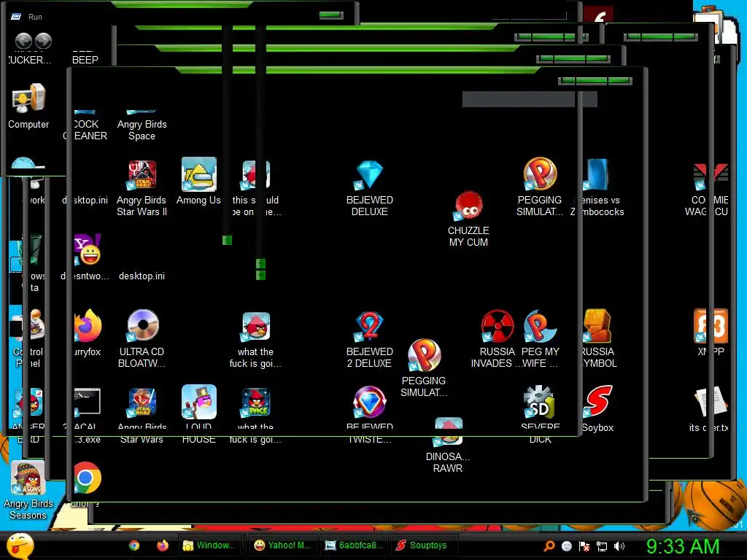Image resolution: width=747 pixels, height=560 pixels.
Task: Click the Back arrow in Run window
Action: click(23, 41)
